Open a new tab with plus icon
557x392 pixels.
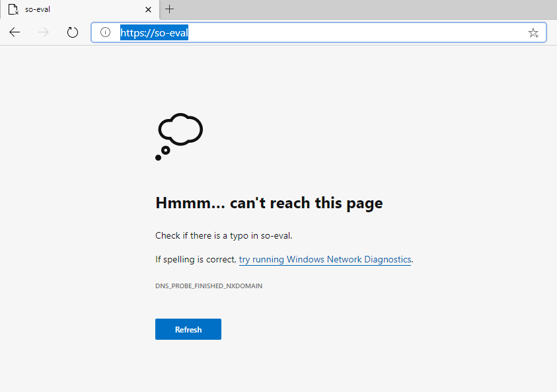(x=170, y=9)
